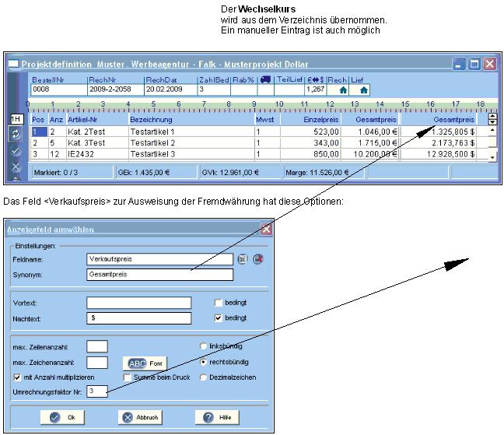Viewport: 504px width, 435px height.
Task: Click the refresh arrows icon in left sidebar
Action: tap(15, 135)
